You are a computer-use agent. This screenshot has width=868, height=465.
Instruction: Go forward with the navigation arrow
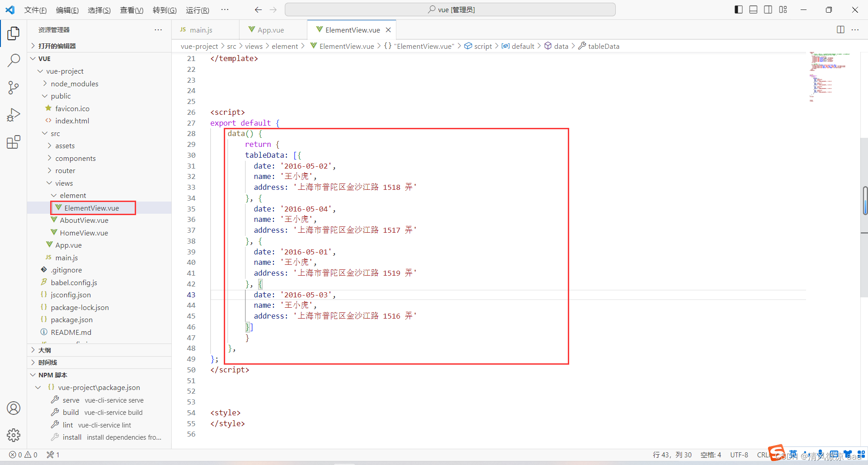(x=273, y=9)
